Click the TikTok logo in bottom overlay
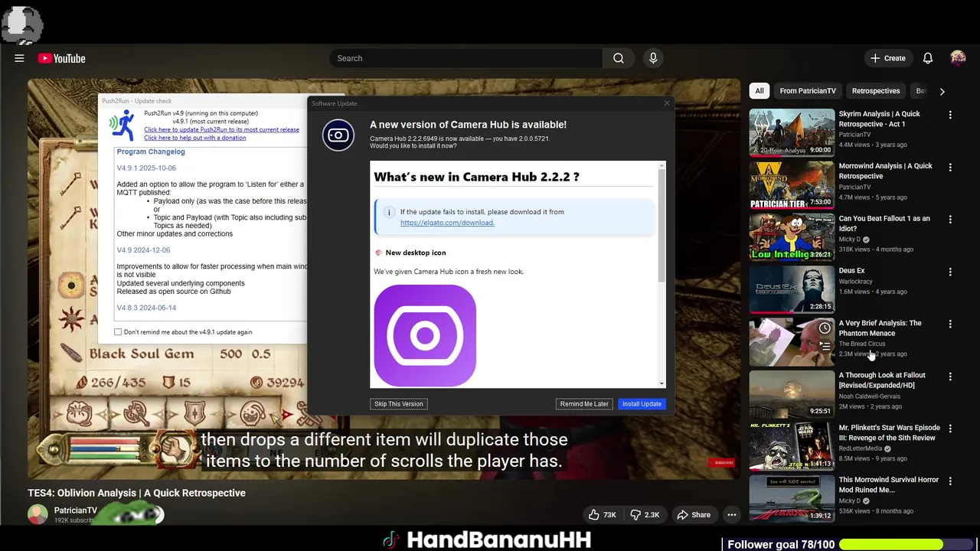Viewport: 980px width, 551px height. click(x=391, y=540)
